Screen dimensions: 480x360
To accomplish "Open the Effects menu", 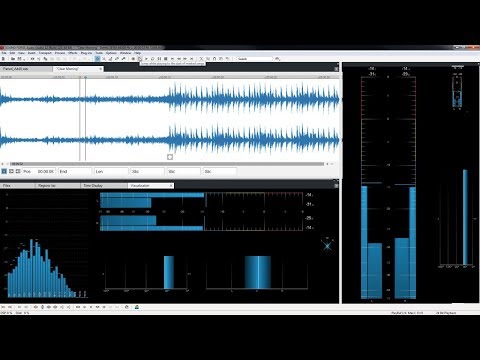I will pos(73,53).
